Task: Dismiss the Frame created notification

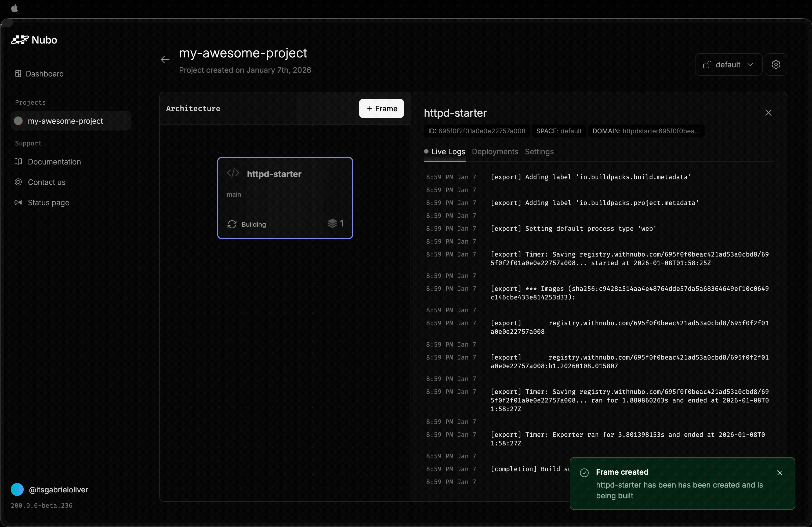Action: [x=780, y=473]
